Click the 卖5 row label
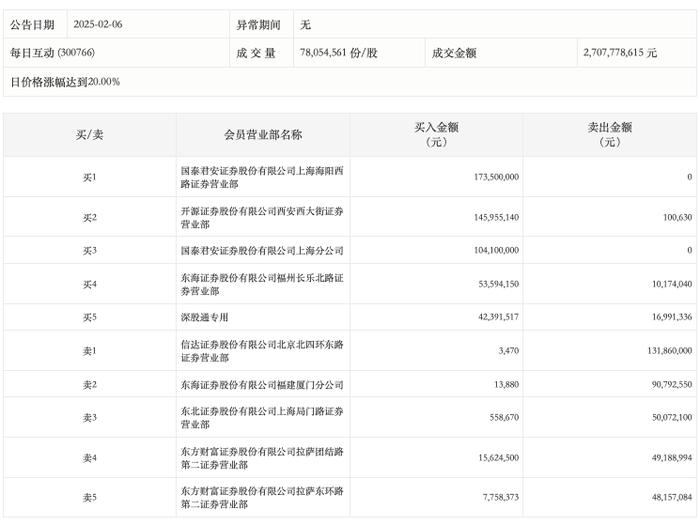The image size is (700, 525). pos(89,498)
